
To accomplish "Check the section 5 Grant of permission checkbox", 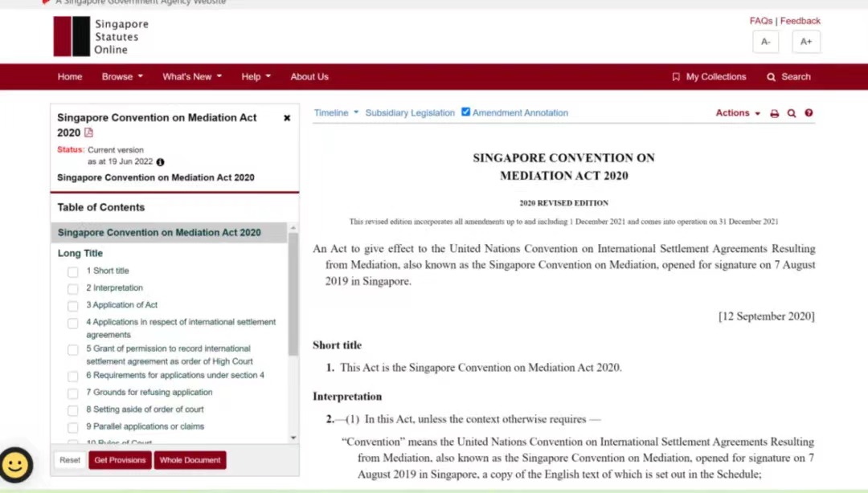I will (72, 350).
